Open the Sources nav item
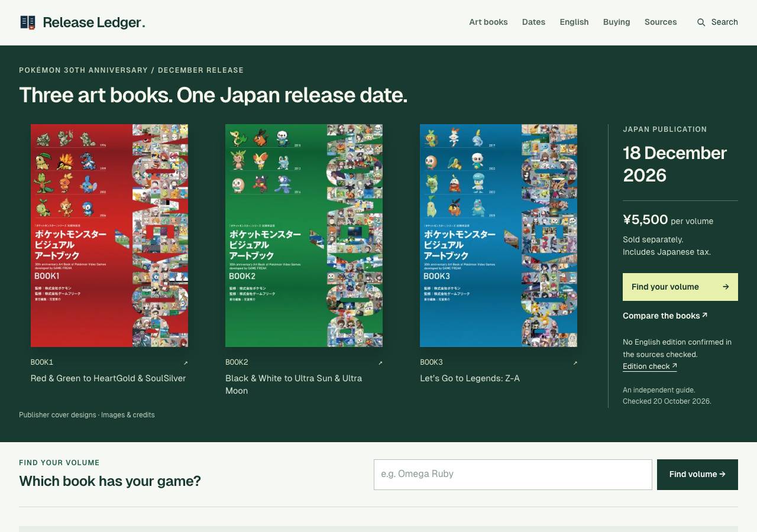This screenshot has height=532, width=757. click(661, 22)
